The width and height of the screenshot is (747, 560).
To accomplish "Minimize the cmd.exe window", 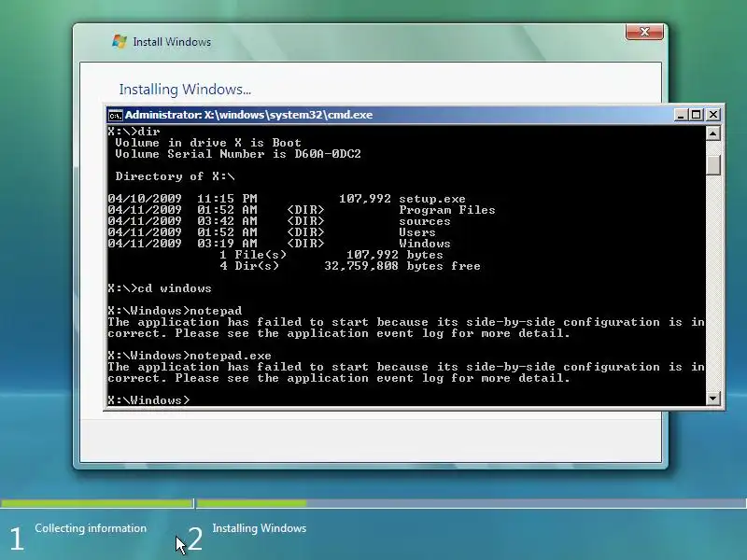I will click(682, 115).
